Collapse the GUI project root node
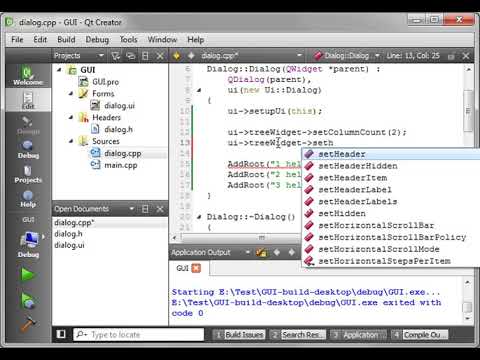 point(59,70)
